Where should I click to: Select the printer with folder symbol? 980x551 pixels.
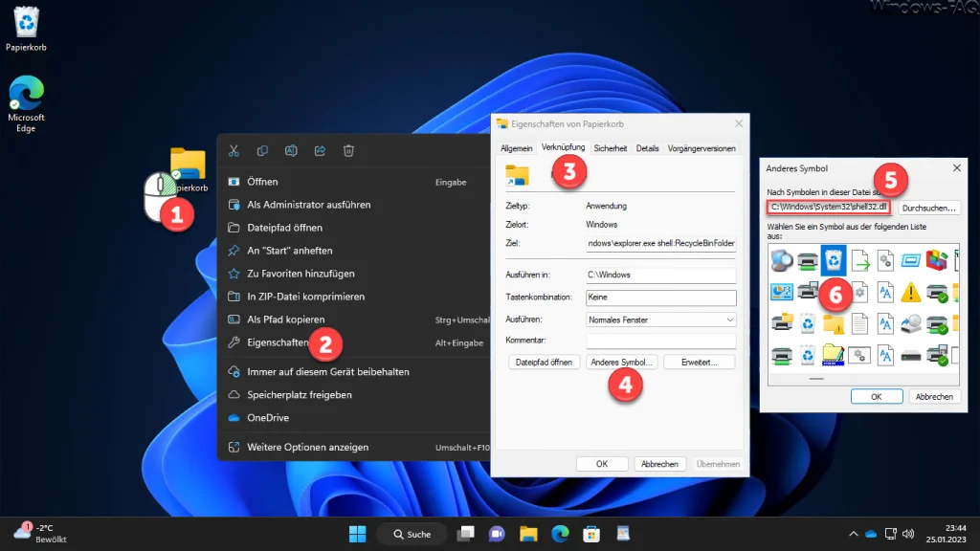point(781,323)
